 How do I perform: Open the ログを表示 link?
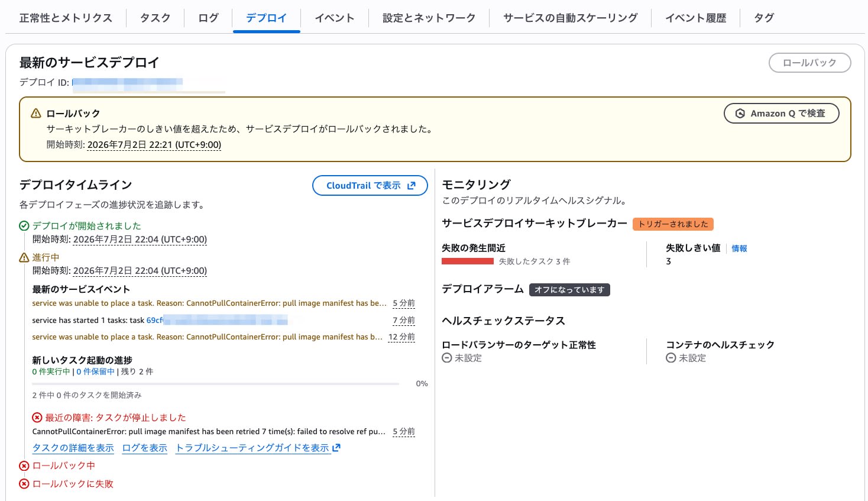point(145,448)
